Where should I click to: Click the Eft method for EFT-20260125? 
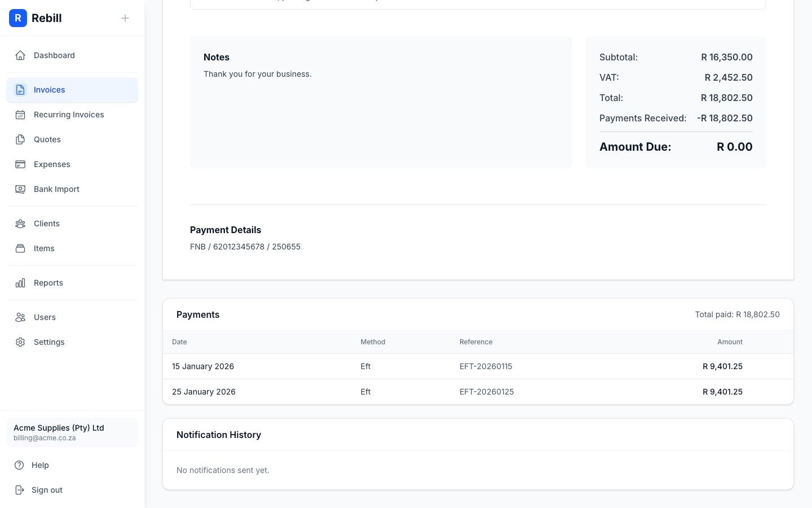(365, 392)
